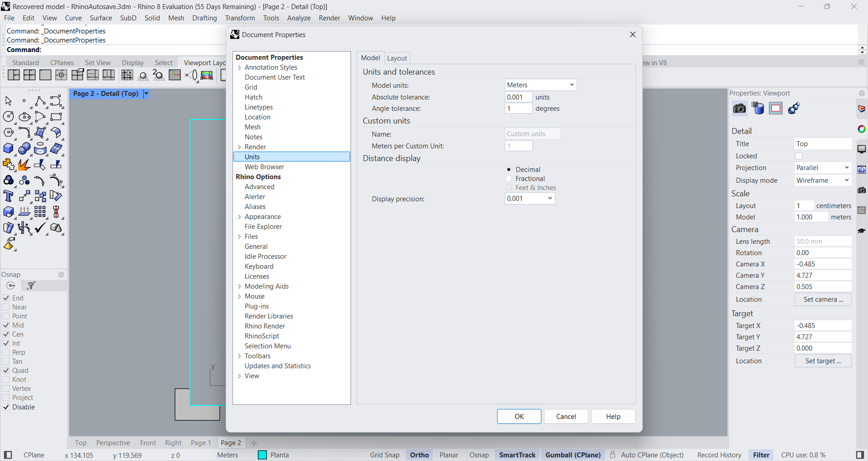The image size is (868, 461).
Task: Click the Text object tool icon
Action: [x=8, y=196]
